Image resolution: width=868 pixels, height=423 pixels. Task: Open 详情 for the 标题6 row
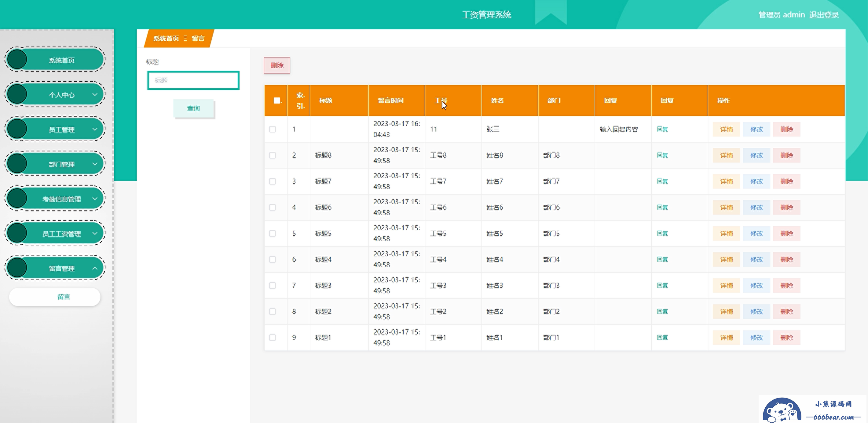coord(727,207)
